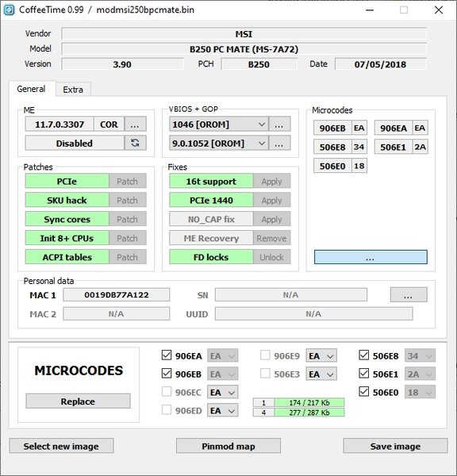
Task: Open the 906EC version dropdown
Action: click(223, 392)
